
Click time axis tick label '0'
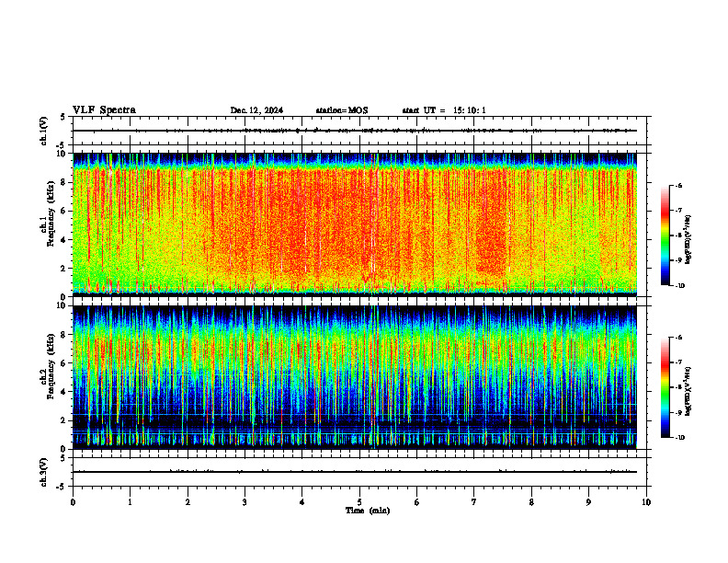(x=73, y=502)
